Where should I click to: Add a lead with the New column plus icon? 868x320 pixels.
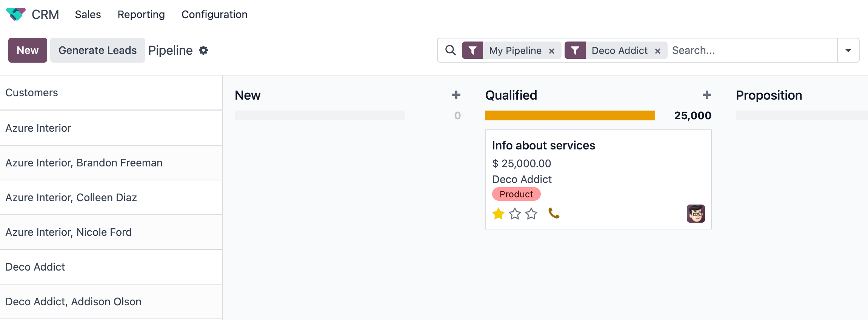point(456,95)
